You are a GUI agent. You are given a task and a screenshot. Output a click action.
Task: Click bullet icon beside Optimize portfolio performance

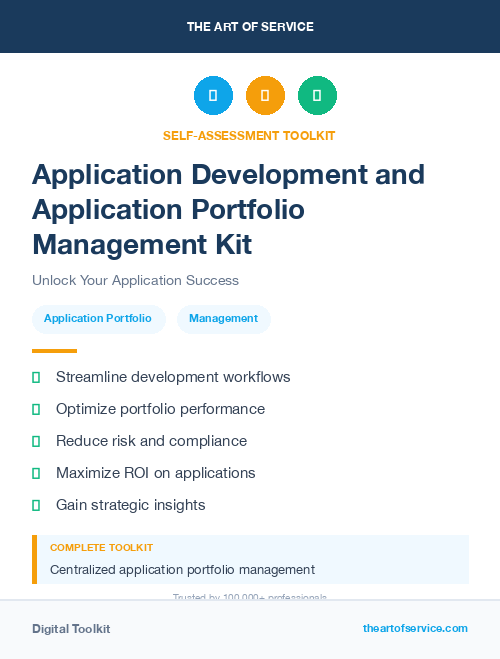[x=36, y=409]
